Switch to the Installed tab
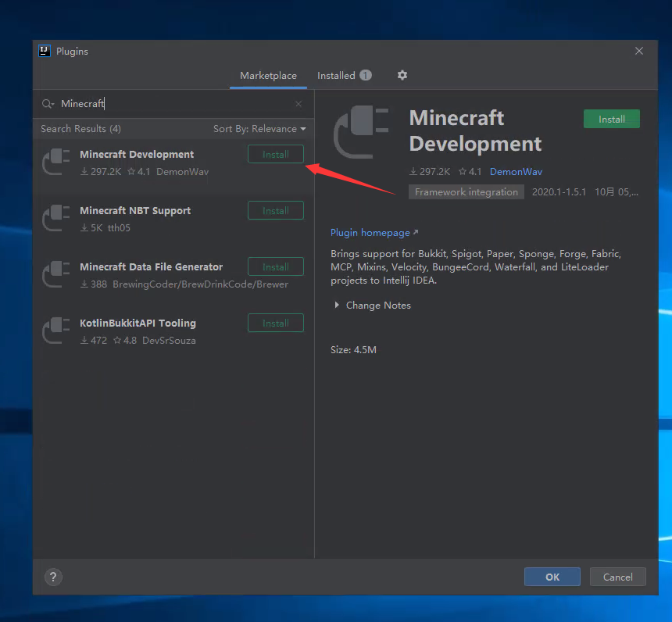 click(x=336, y=76)
